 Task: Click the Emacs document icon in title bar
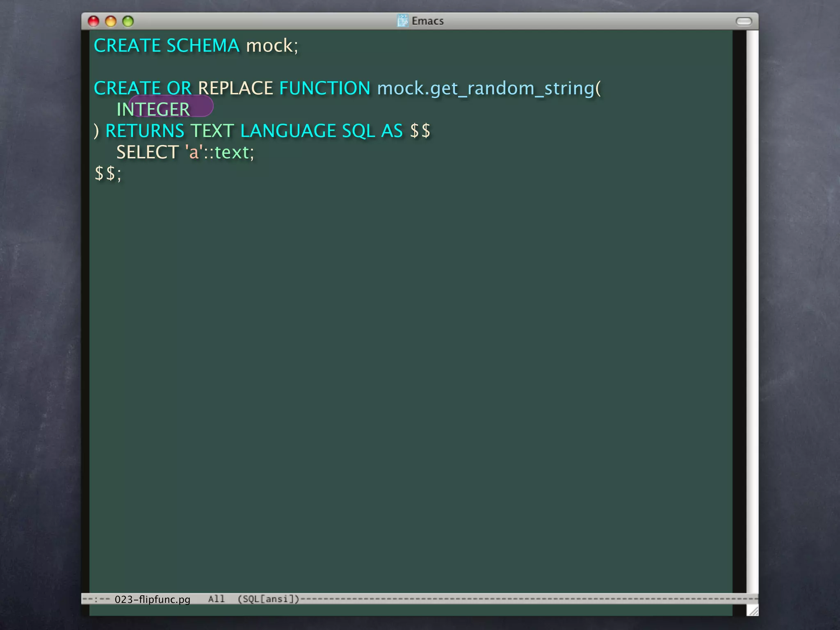[x=403, y=21]
